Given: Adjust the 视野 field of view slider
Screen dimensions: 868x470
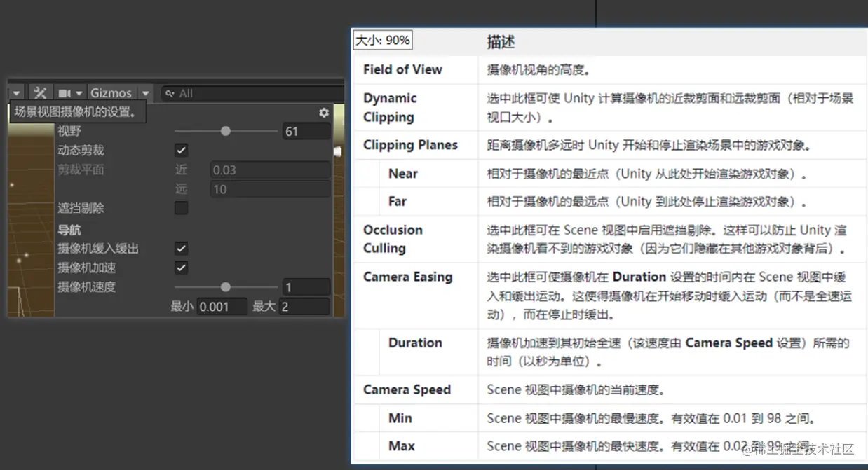Looking at the screenshot, I should coord(225,131).
